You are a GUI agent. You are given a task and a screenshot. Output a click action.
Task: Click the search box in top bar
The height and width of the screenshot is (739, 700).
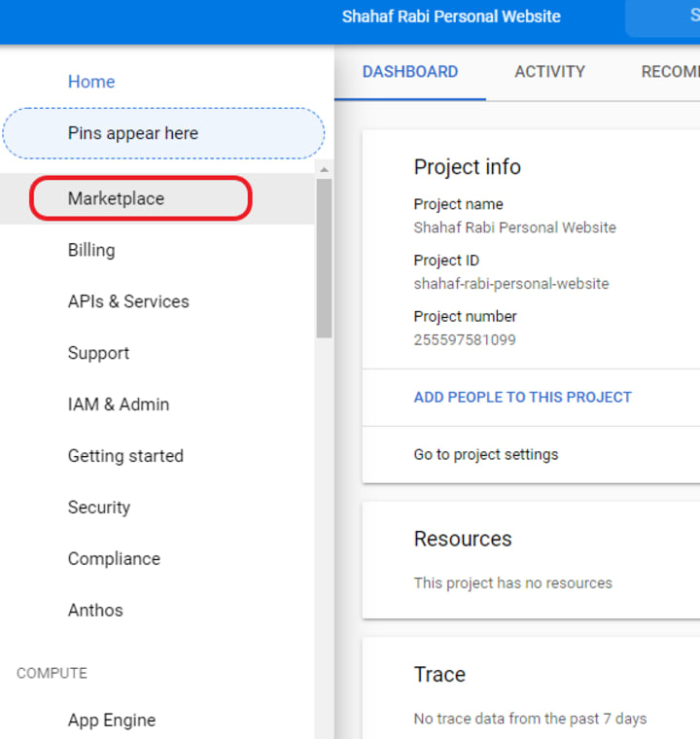(662, 18)
